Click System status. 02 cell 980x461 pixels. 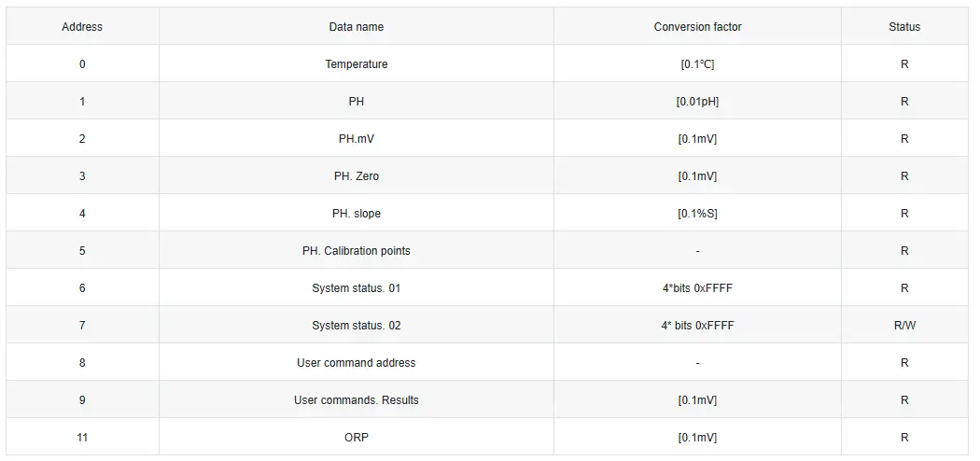click(357, 326)
